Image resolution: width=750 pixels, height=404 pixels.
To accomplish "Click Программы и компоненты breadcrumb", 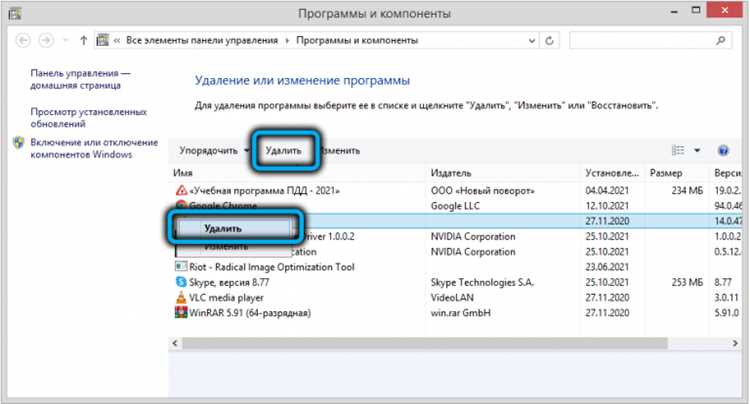I will point(357,41).
